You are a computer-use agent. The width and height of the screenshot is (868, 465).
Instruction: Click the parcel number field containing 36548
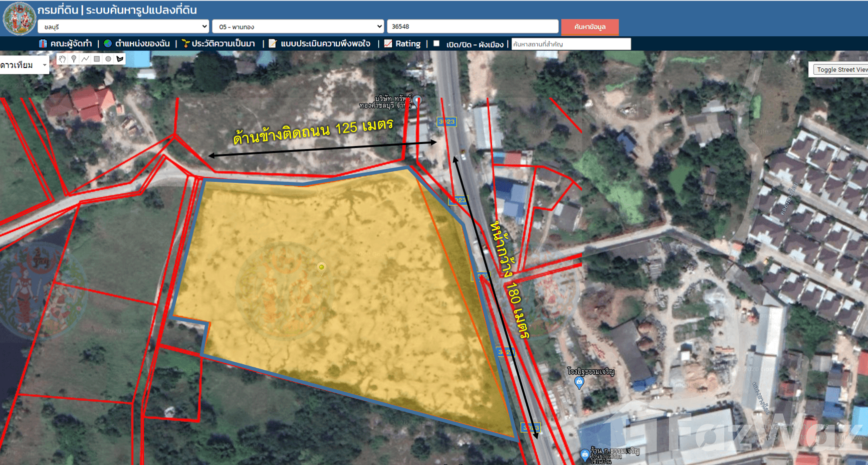[x=472, y=26]
